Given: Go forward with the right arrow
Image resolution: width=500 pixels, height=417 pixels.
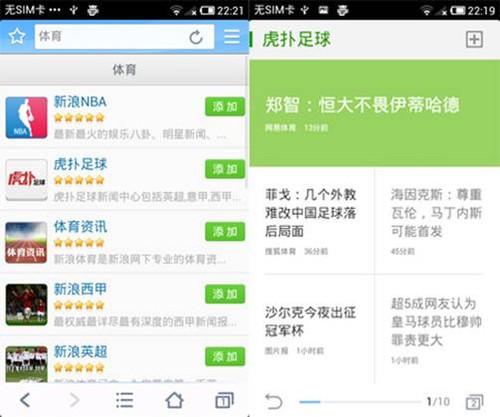Looking at the screenshot, I should tap(74, 400).
